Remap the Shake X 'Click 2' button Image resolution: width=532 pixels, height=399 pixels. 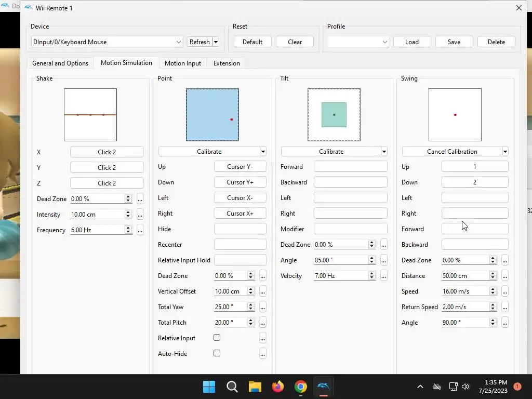tap(107, 152)
